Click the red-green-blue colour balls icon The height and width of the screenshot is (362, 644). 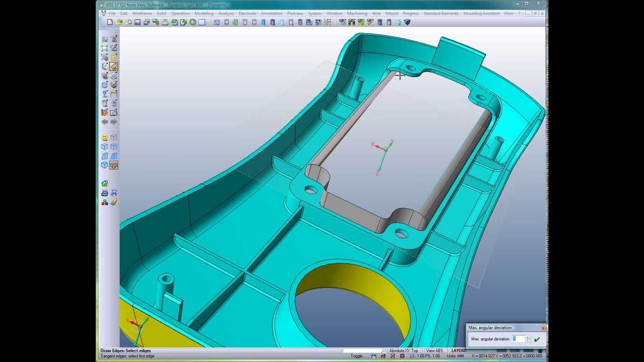[x=105, y=202]
